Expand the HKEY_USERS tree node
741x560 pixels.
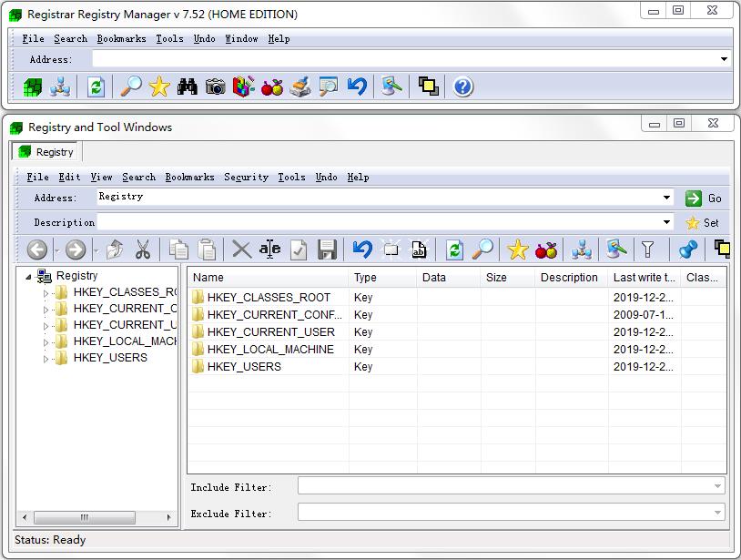click(x=46, y=359)
